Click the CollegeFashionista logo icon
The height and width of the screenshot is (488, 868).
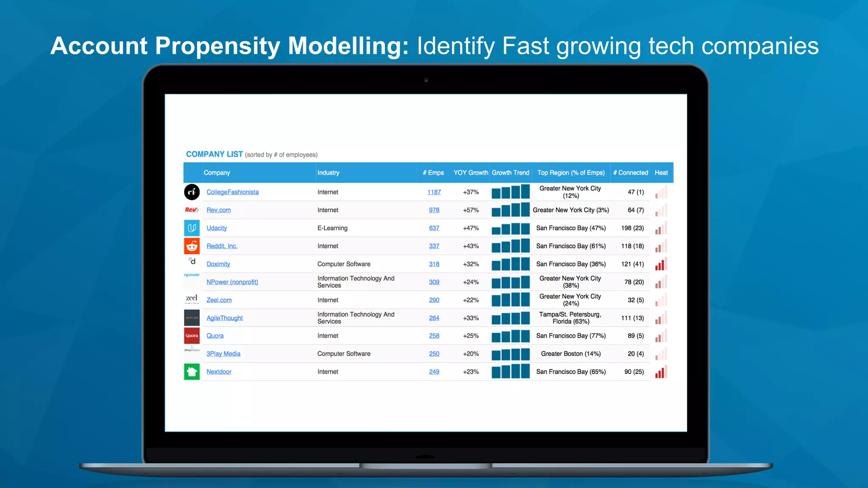point(192,192)
